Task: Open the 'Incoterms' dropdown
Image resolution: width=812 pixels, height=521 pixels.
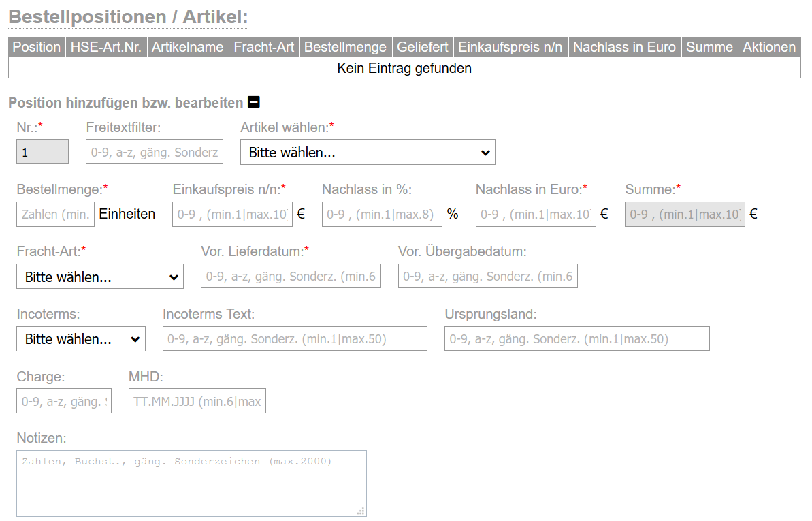Action: (81, 338)
